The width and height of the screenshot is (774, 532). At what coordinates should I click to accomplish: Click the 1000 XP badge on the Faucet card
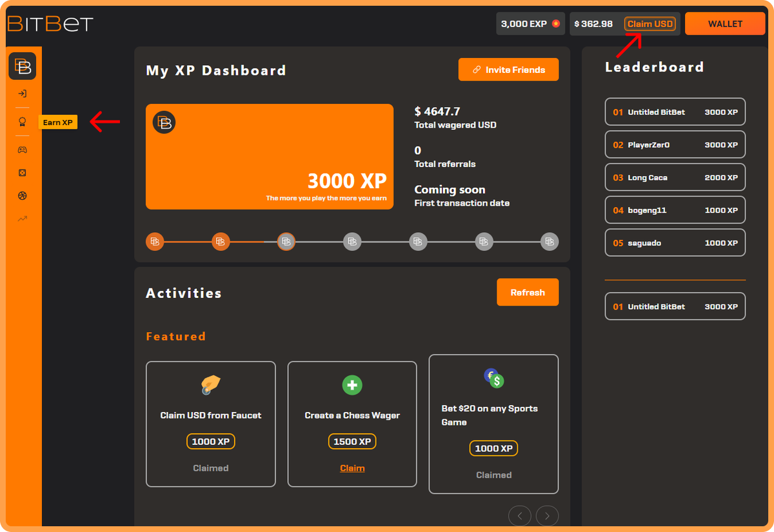[x=211, y=442]
